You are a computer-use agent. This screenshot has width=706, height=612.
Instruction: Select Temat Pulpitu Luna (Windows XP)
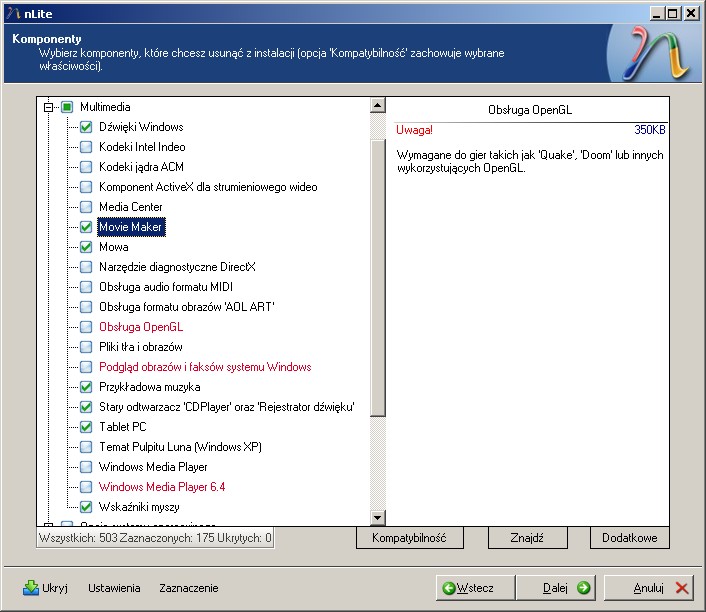(180, 447)
